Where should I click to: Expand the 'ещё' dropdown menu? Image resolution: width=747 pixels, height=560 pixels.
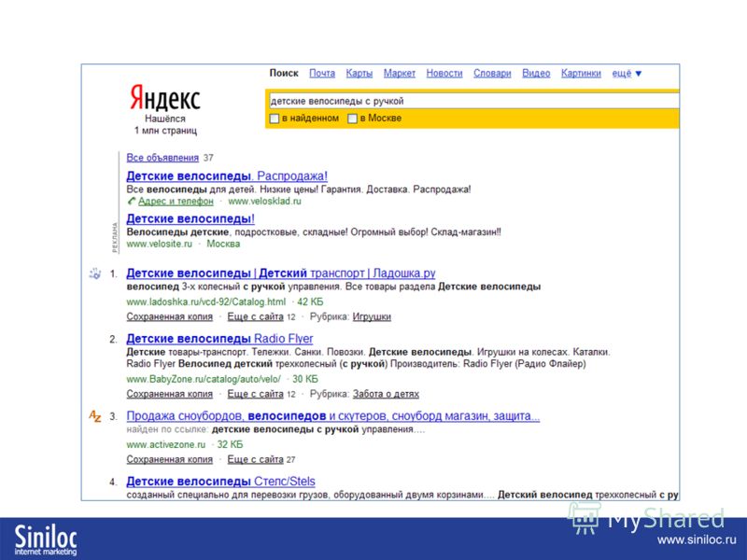pos(627,74)
